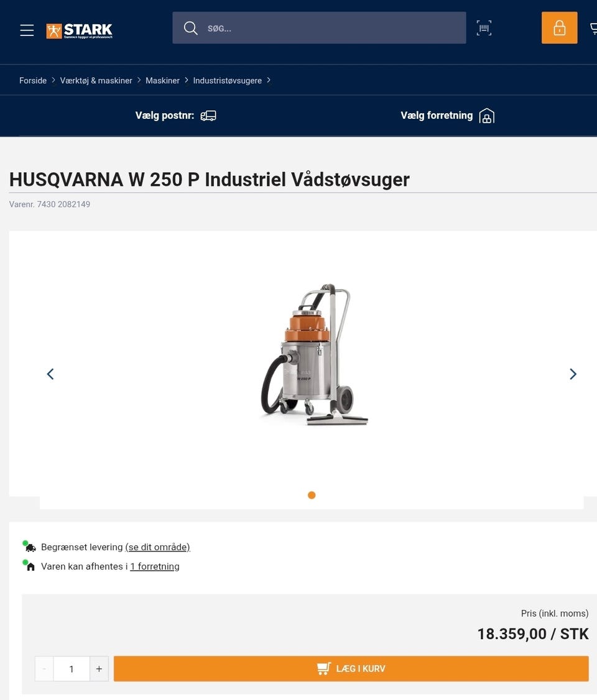Open Maskiner breadcrumb
This screenshot has width=597, height=700.
point(162,80)
